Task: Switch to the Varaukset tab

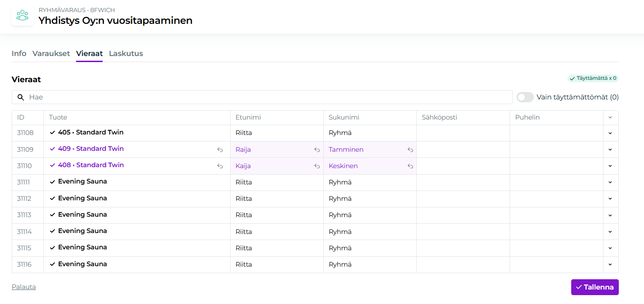Action: pyautogui.click(x=51, y=53)
